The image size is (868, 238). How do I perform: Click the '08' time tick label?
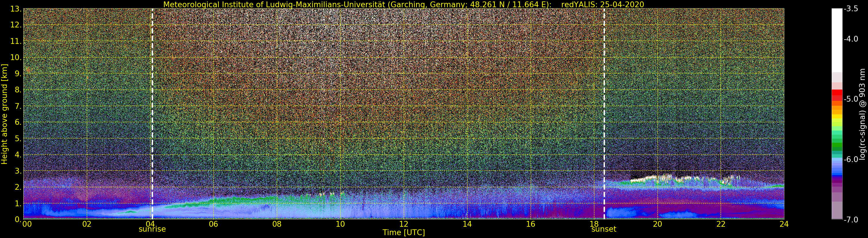click(277, 224)
